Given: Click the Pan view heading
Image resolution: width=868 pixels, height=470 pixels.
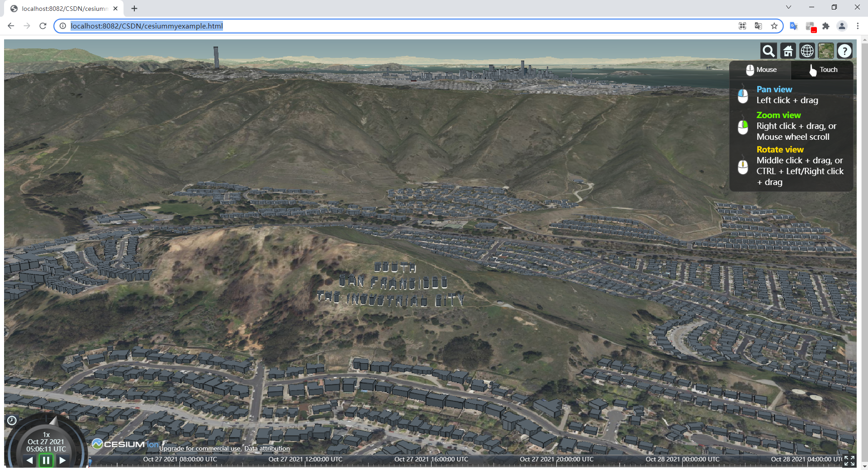Looking at the screenshot, I should coord(774,90).
